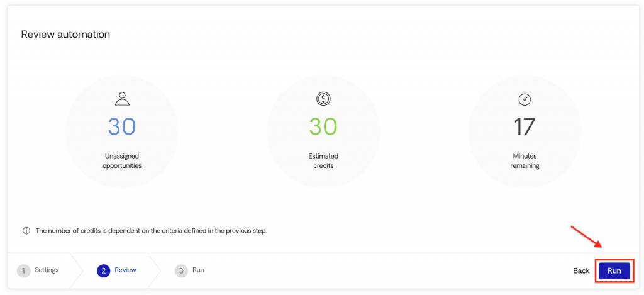Screen dimensions: 644x295
Task: Click the Review automation heading
Action: coord(65,35)
